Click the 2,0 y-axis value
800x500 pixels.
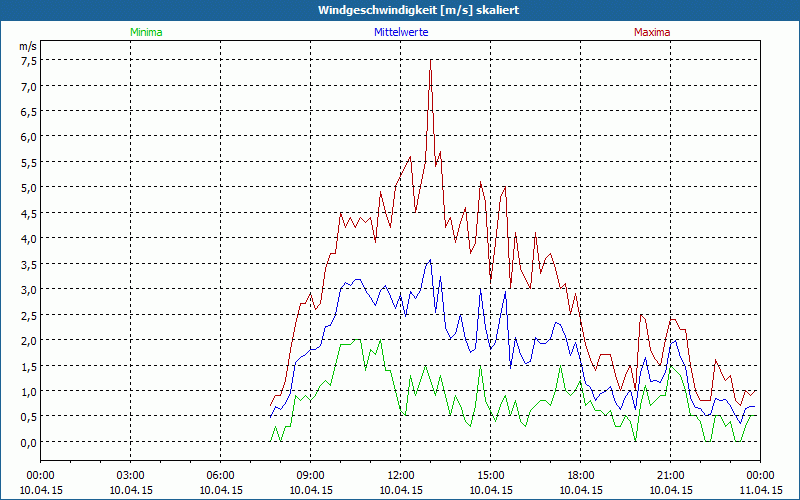(29, 340)
